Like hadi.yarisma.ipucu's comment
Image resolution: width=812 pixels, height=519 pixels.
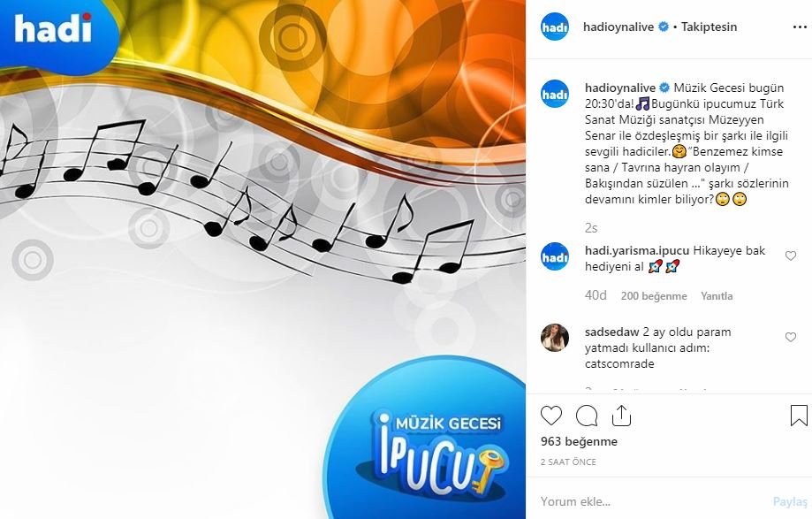tap(790, 256)
